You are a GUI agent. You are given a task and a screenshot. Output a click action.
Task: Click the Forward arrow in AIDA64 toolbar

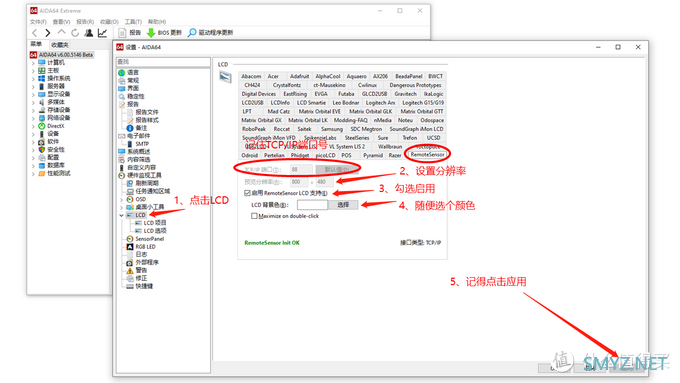pyautogui.click(x=48, y=33)
